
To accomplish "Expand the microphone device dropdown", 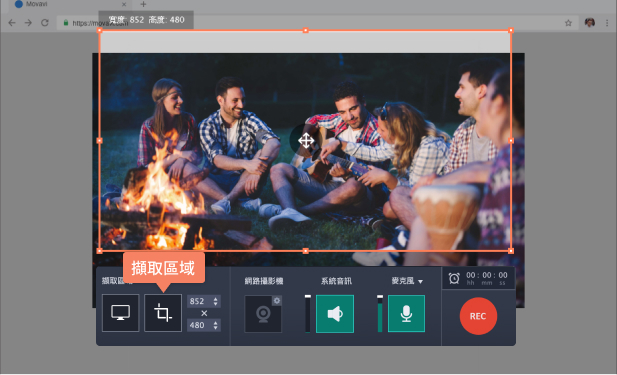I will (x=421, y=281).
